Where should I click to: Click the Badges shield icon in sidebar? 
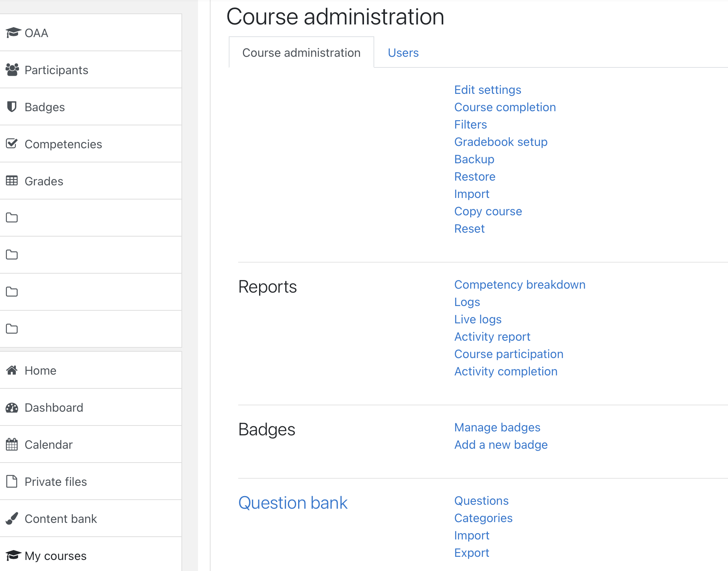point(12,107)
